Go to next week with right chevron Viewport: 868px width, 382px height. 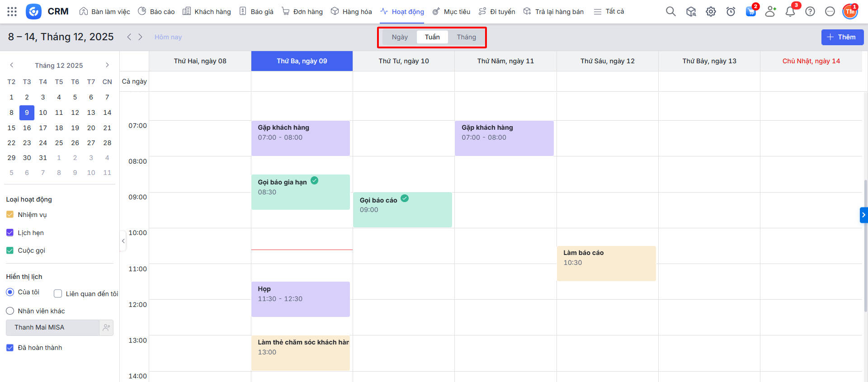point(141,37)
